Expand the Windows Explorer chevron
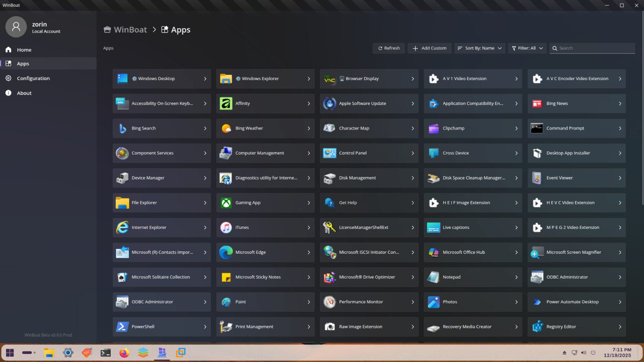The image size is (644, 362). pyautogui.click(x=309, y=79)
